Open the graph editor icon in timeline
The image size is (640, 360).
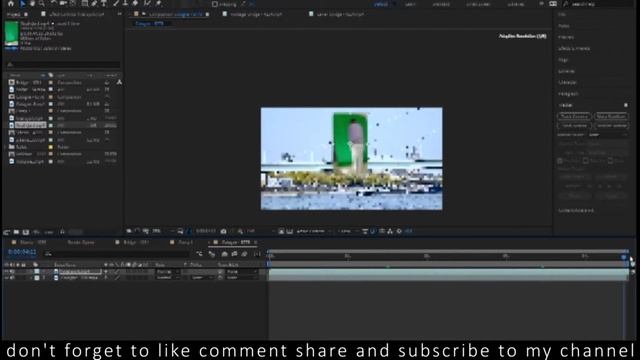pyautogui.click(x=257, y=254)
